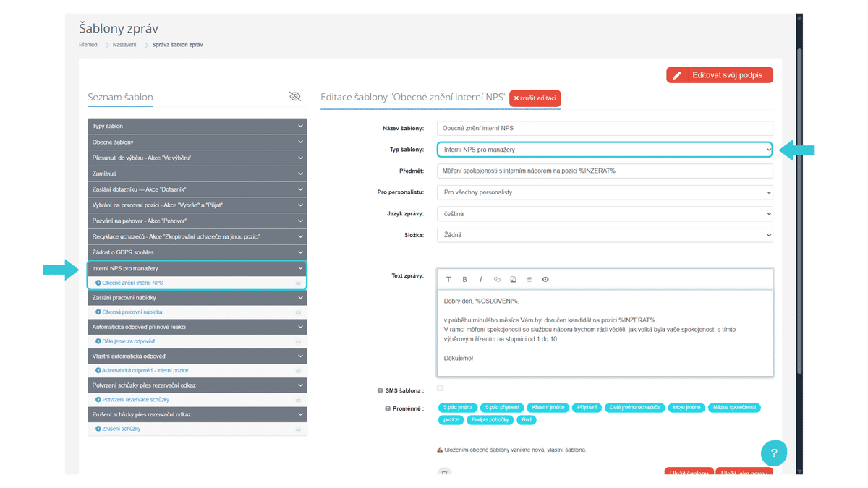The width and height of the screenshot is (868, 488).
Task: Collapse Automatická odpověď při nové reakci section
Action: point(197,327)
